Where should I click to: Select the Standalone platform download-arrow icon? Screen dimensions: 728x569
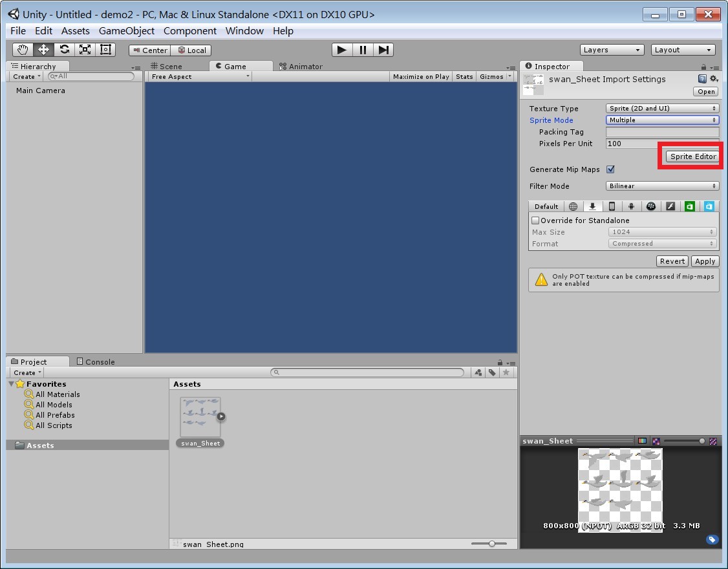tap(592, 207)
